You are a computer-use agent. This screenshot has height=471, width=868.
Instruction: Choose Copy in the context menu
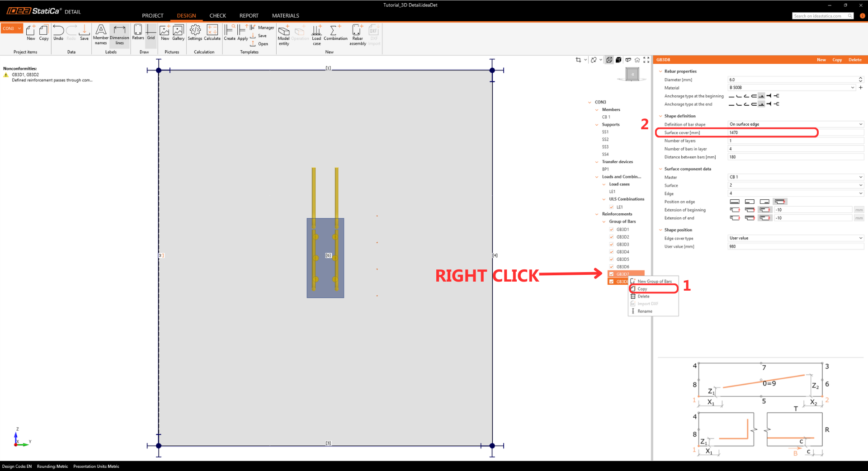pos(653,289)
